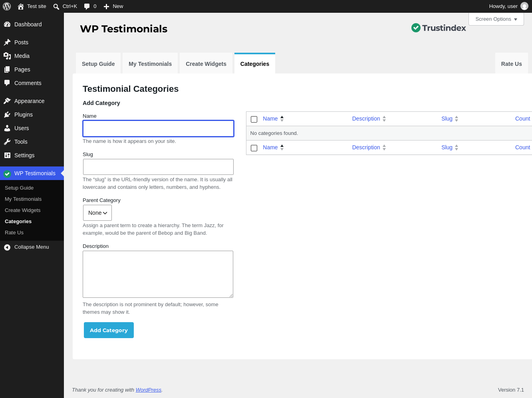
Task: Open the Tools wrench icon
Action: click(7, 142)
